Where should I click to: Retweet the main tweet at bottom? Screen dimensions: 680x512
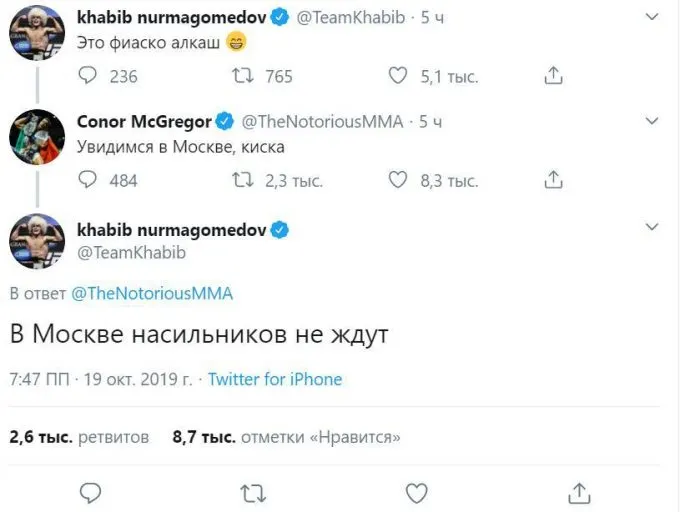coord(254,492)
